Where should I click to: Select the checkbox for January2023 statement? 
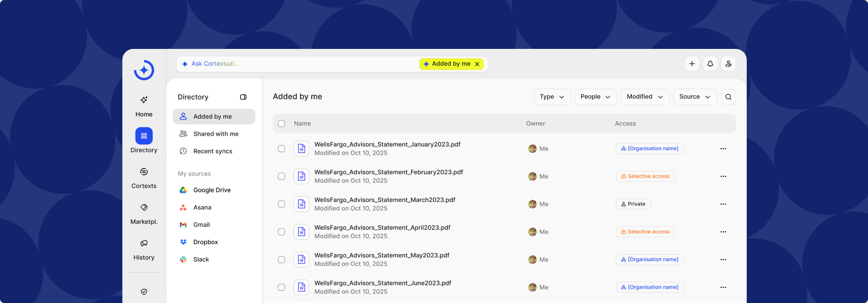281,149
